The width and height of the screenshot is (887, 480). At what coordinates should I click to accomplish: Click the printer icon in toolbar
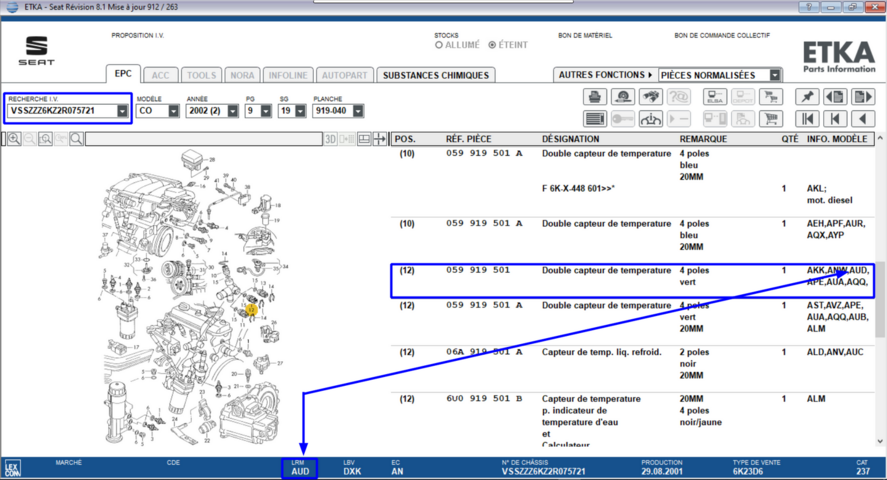point(595,97)
